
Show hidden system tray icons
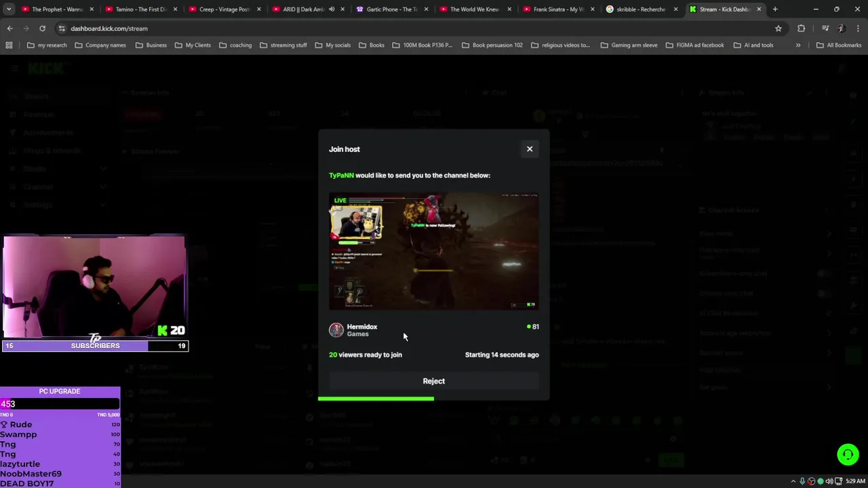pos(793,481)
